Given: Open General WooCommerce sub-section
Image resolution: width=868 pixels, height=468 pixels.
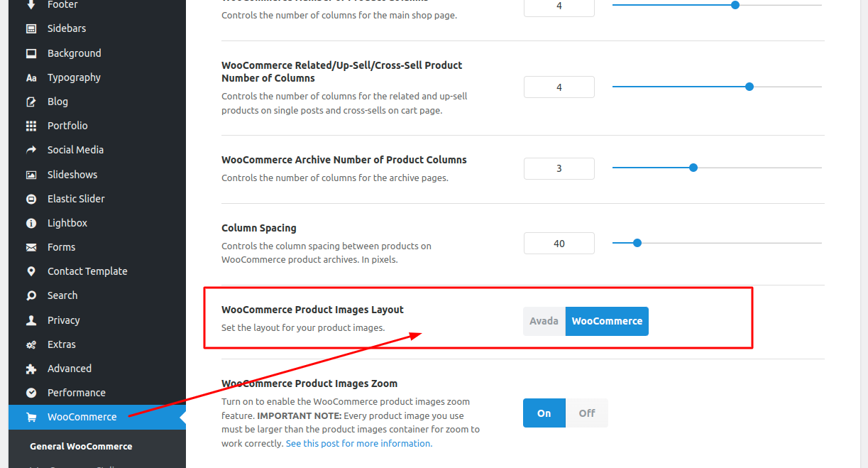Looking at the screenshot, I should coord(81,447).
